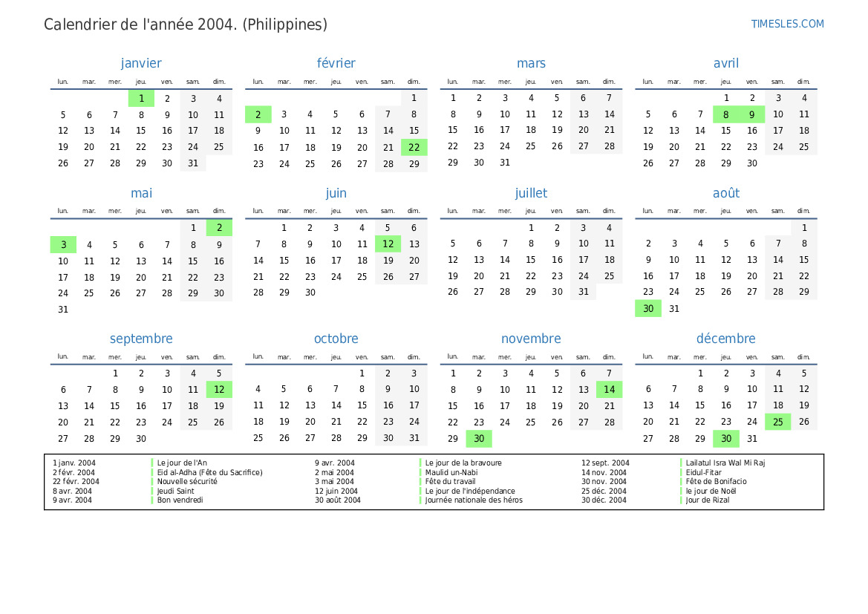Click the highlighted 1 in janvier
This screenshot has width=868, height=614.
(x=141, y=98)
